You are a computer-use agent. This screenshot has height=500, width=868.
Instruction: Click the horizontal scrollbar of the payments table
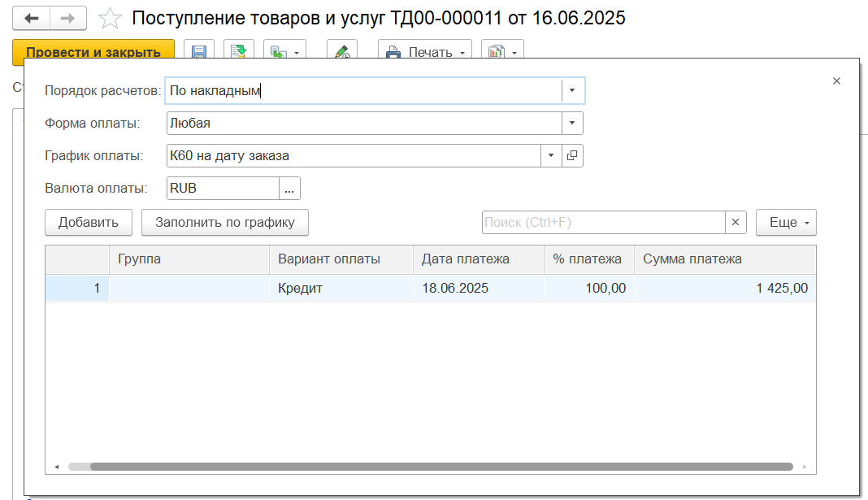[x=439, y=467]
